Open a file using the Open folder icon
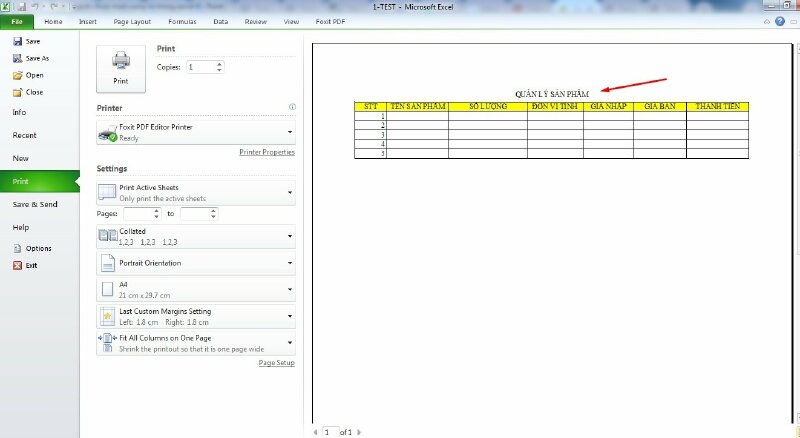This screenshot has height=438, width=800. (18, 75)
